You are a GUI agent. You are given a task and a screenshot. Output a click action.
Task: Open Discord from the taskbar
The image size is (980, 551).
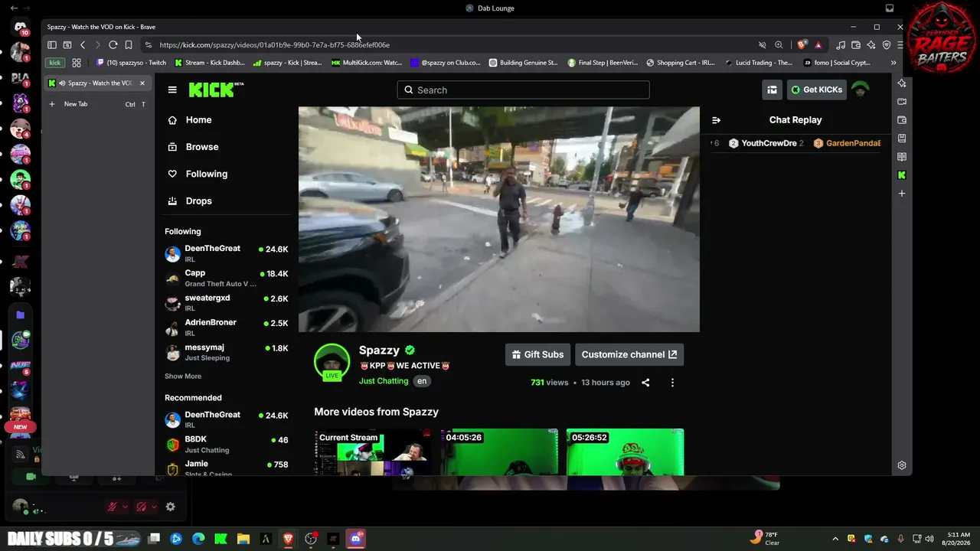pos(355,539)
